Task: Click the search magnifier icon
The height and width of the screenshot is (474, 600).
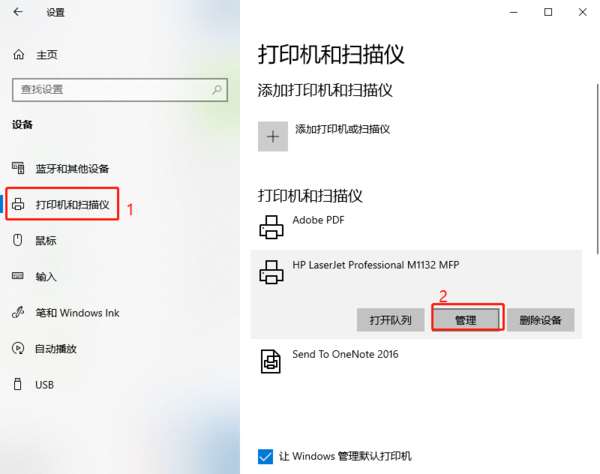Action: pyautogui.click(x=217, y=90)
